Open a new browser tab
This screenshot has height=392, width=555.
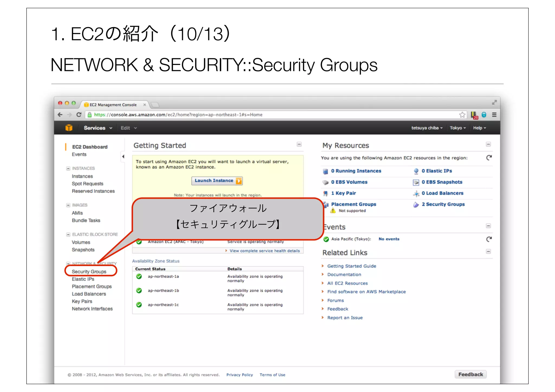pos(155,105)
